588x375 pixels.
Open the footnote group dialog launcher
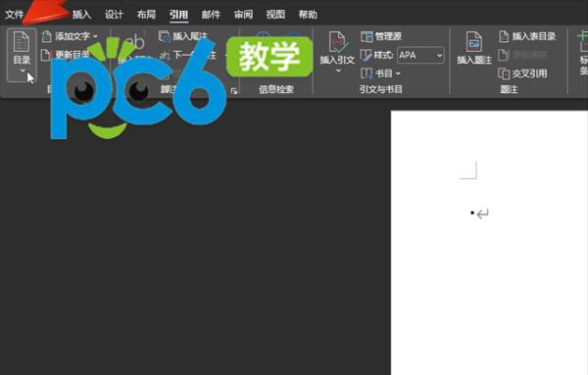pos(233,90)
